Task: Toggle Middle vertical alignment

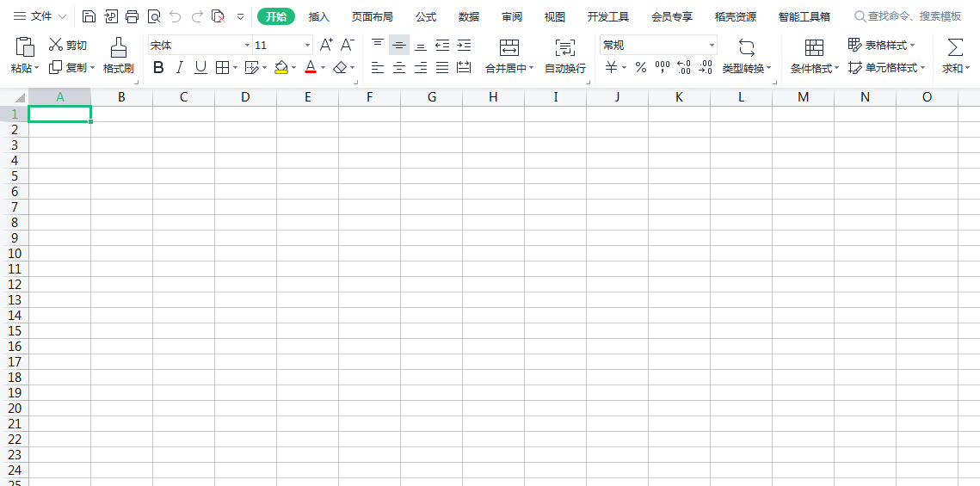Action: (x=398, y=45)
